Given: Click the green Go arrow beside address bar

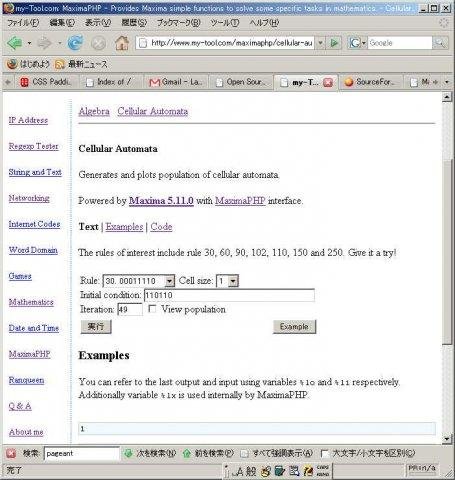Looking at the screenshot, I should [x=334, y=43].
